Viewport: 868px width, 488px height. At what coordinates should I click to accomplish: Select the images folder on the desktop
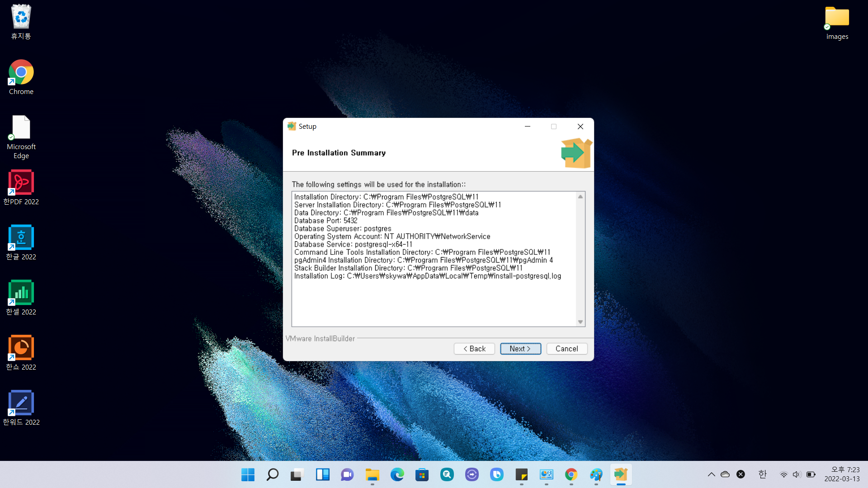tap(837, 23)
